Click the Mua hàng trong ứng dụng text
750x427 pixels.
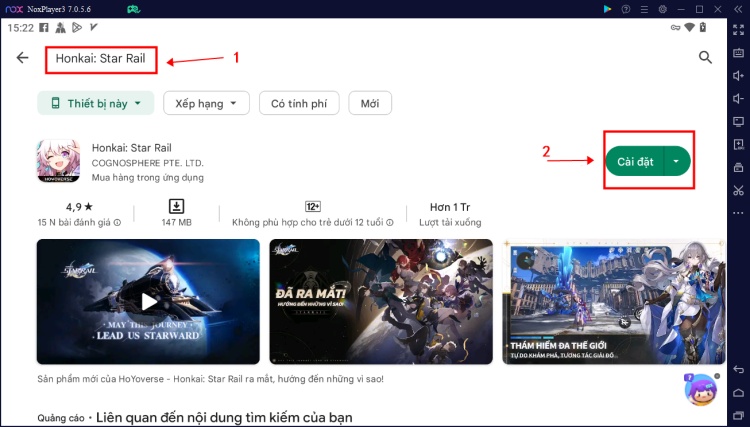tap(147, 177)
